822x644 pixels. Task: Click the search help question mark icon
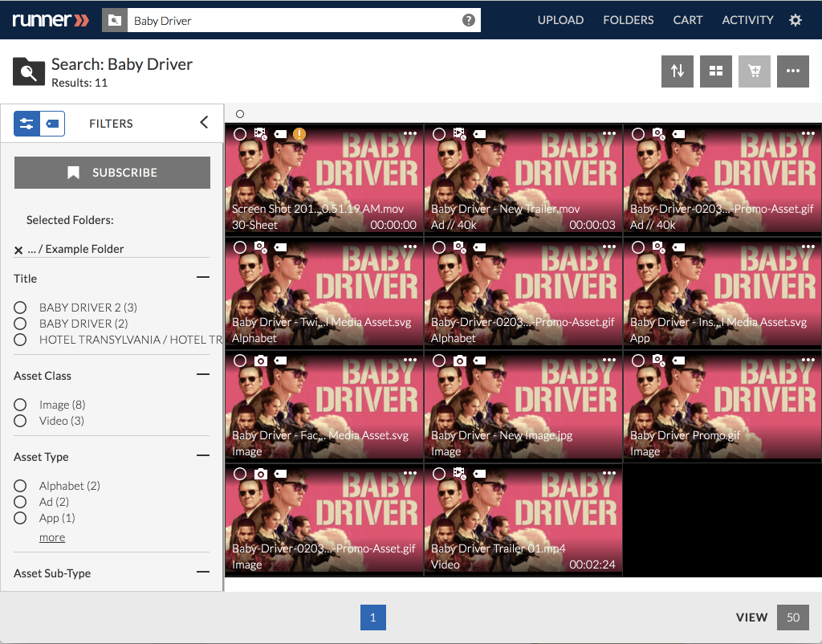coord(468,20)
